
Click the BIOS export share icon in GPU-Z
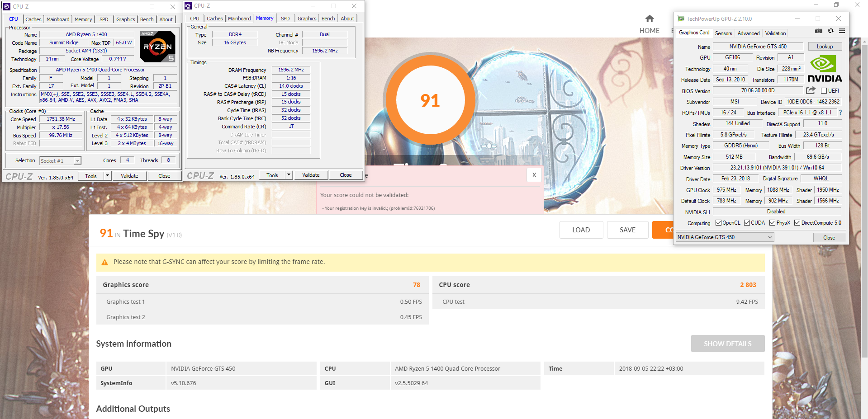(811, 90)
